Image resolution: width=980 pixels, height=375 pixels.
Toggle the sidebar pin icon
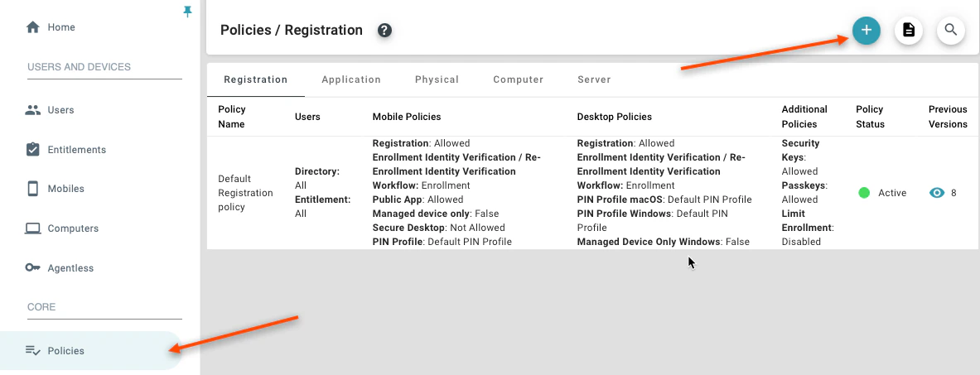click(x=187, y=11)
